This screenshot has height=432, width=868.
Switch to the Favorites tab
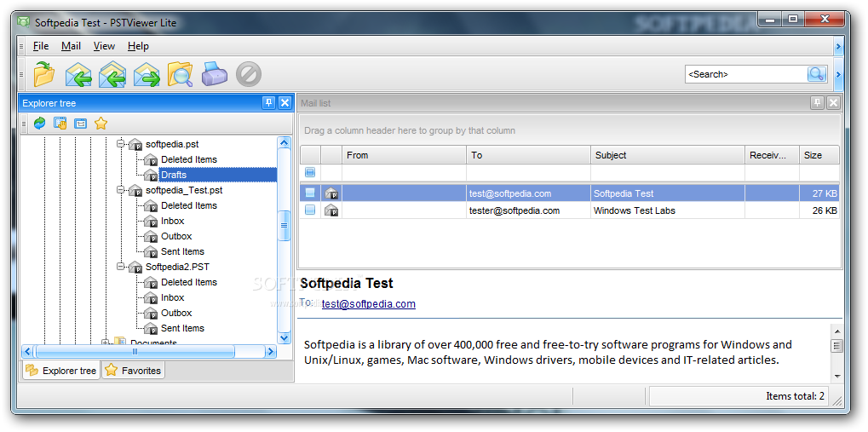coord(134,371)
